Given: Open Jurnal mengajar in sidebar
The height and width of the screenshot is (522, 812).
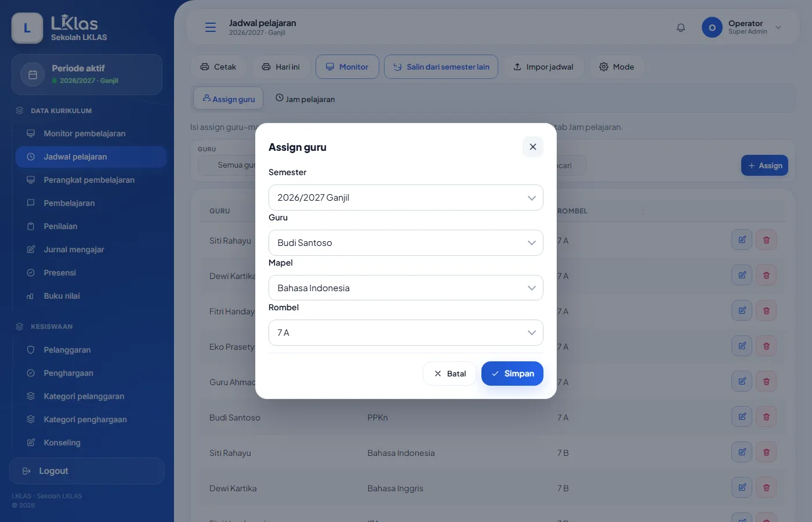Looking at the screenshot, I should (x=91, y=249).
